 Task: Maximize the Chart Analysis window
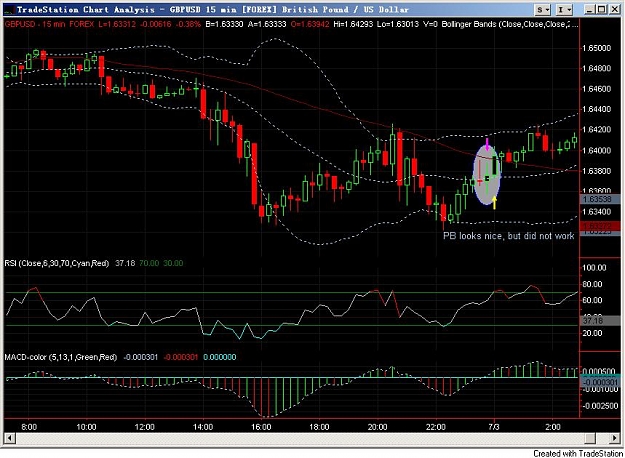click(601, 9)
